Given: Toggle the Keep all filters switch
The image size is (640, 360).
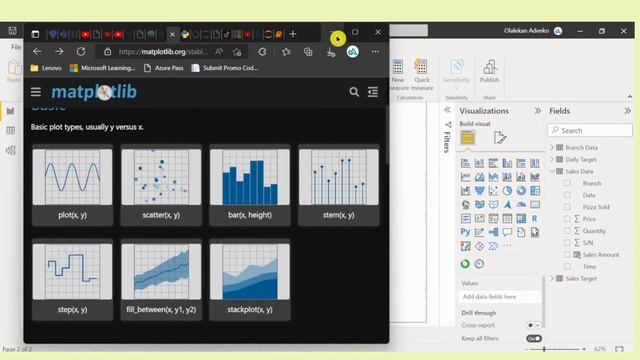Looking at the screenshot, I should (533, 338).
